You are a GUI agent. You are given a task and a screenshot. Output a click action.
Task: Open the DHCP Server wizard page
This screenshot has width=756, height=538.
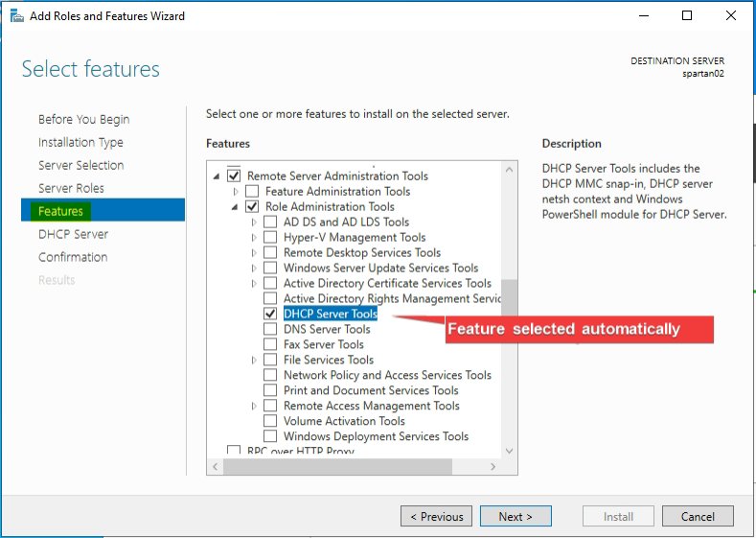73,234
